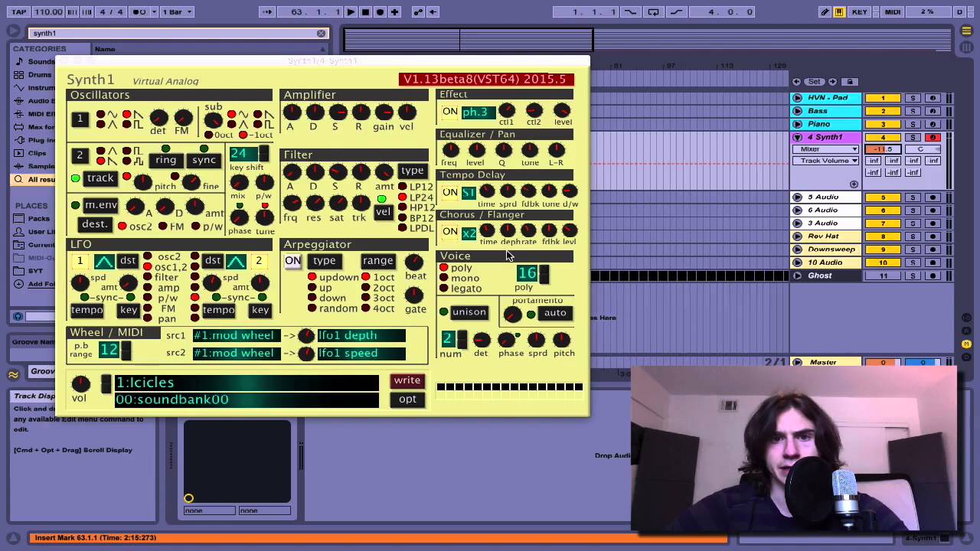Image resolution: width=980 pixels, height=551 pixels.
Task: Toggle the arrangement Loop switch
Action: (x=653, y=11)
